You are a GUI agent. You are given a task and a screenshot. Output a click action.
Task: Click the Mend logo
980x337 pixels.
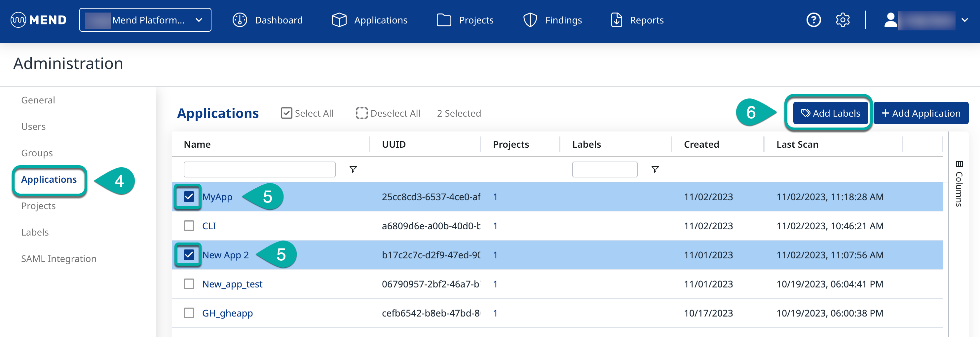point(38,20)
